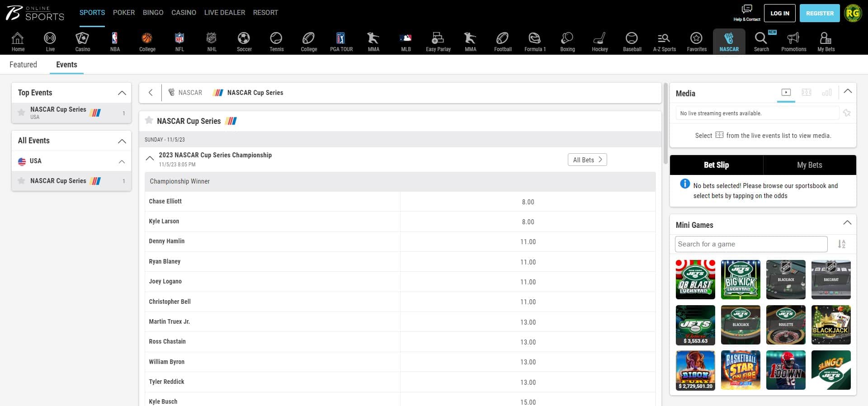Open Boxing betting section
The height and width of the screenshot is (406, 868).
click(x=567, y=42)
